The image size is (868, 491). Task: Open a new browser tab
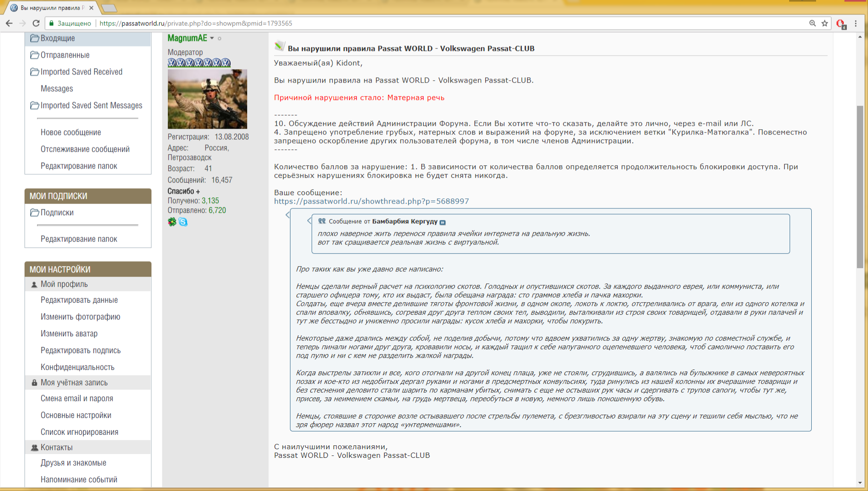109,8
